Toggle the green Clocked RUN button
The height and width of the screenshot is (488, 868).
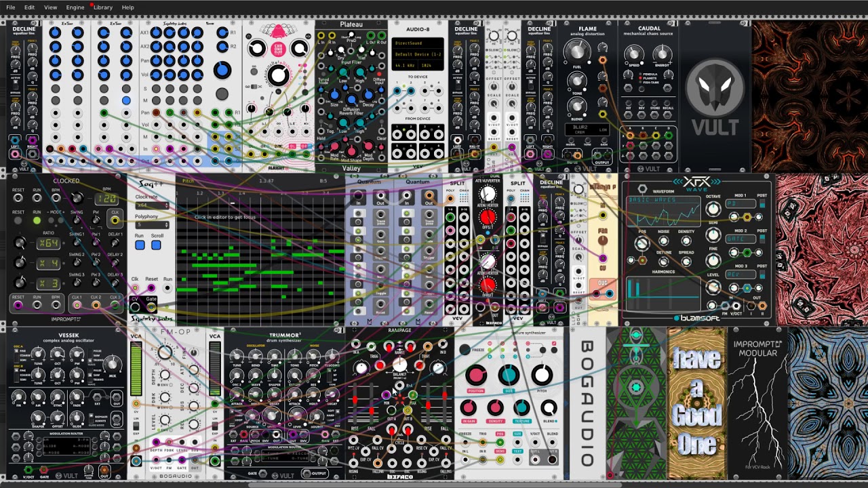pos(37,220)
